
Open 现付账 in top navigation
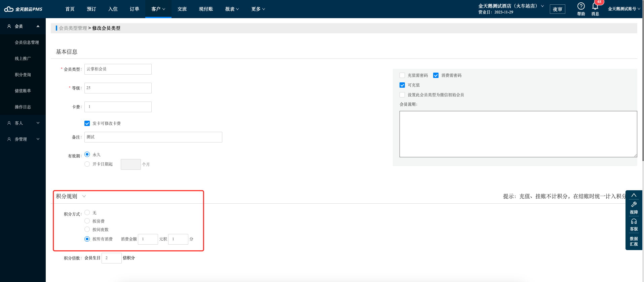[x=206, y=9]
